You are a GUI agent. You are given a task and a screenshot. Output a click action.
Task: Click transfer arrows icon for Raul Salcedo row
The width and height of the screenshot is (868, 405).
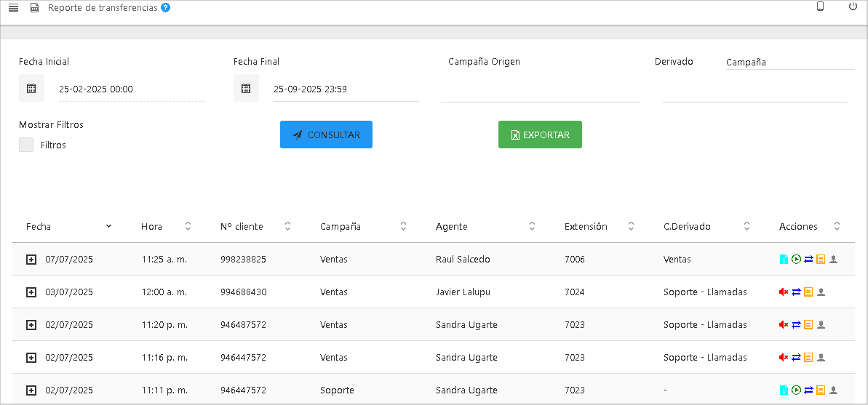pos(809,260)
